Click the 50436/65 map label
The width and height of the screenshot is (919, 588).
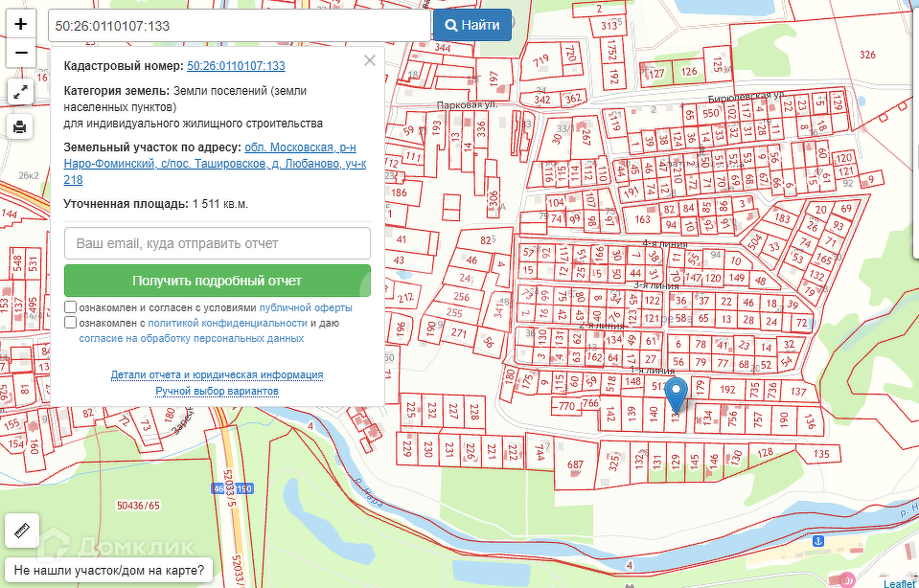(x=138, y=506)
